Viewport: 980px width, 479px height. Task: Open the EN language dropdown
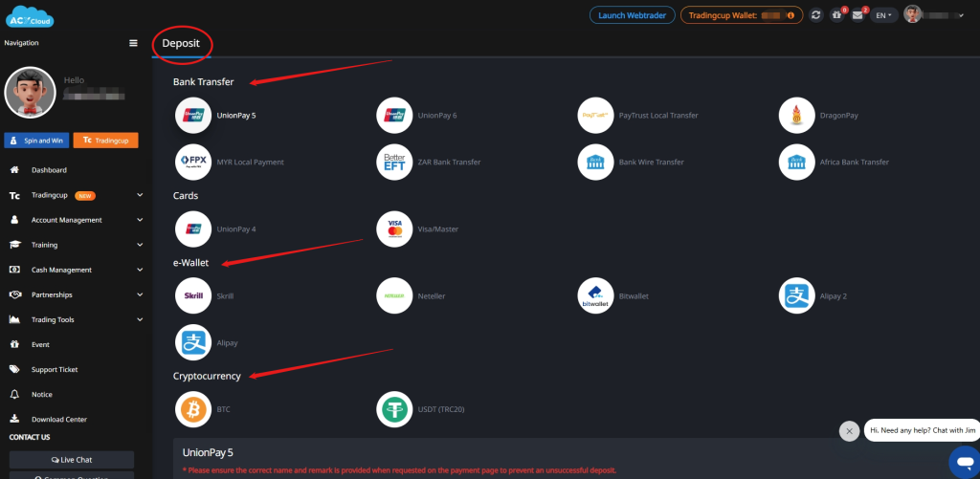pos(883,15)
